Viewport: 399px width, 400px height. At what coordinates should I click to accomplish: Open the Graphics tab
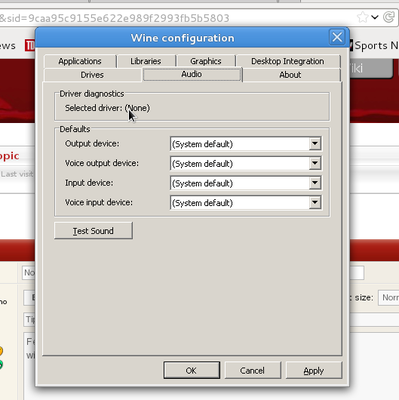point(206,61)
